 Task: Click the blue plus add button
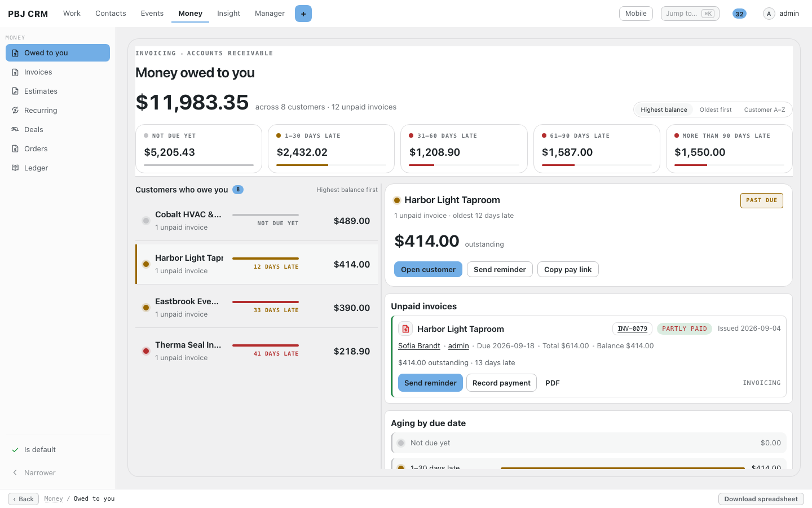303,14
